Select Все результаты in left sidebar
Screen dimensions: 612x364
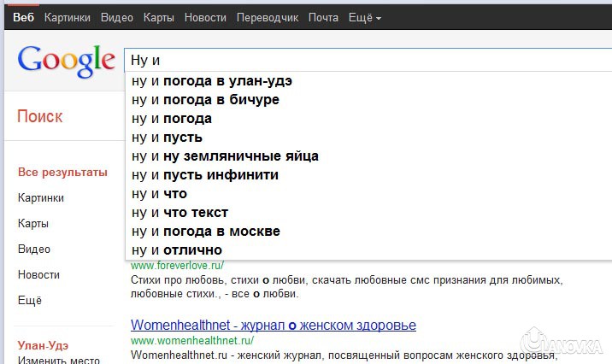(x=62, y=172)
